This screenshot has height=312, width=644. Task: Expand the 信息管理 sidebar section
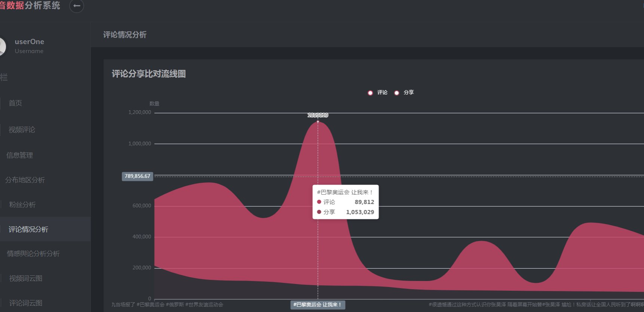point(20,155)
